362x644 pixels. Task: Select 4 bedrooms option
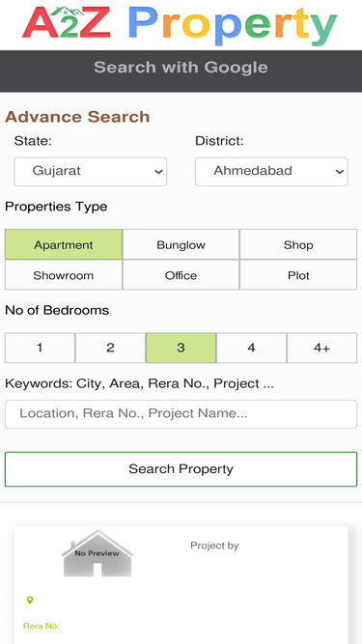click(x=252, y=348)
